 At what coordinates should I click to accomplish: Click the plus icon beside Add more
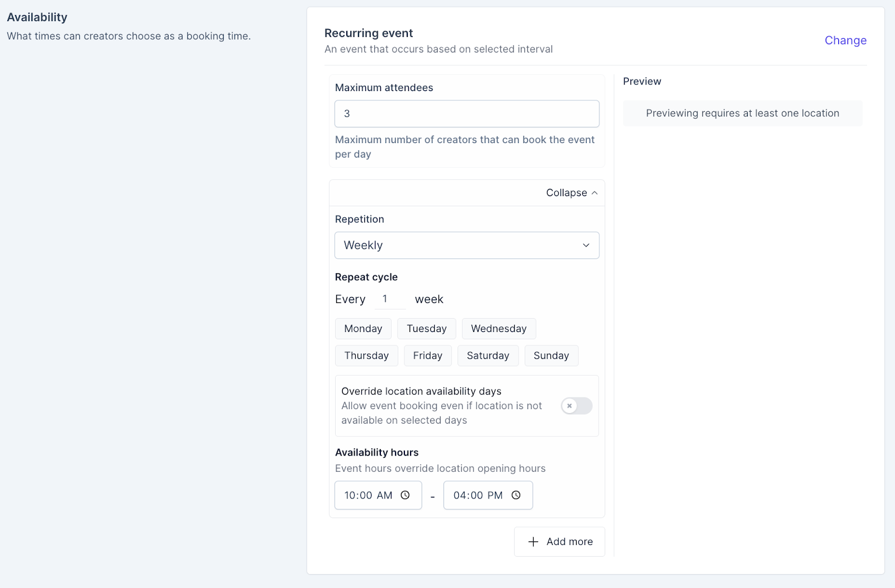pyautogui.click(x=533, y=542)
